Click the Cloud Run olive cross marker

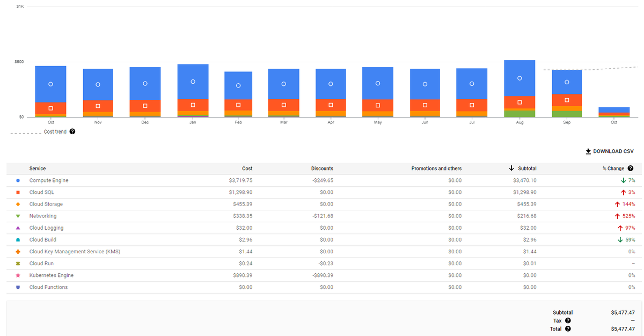(18, 264)
